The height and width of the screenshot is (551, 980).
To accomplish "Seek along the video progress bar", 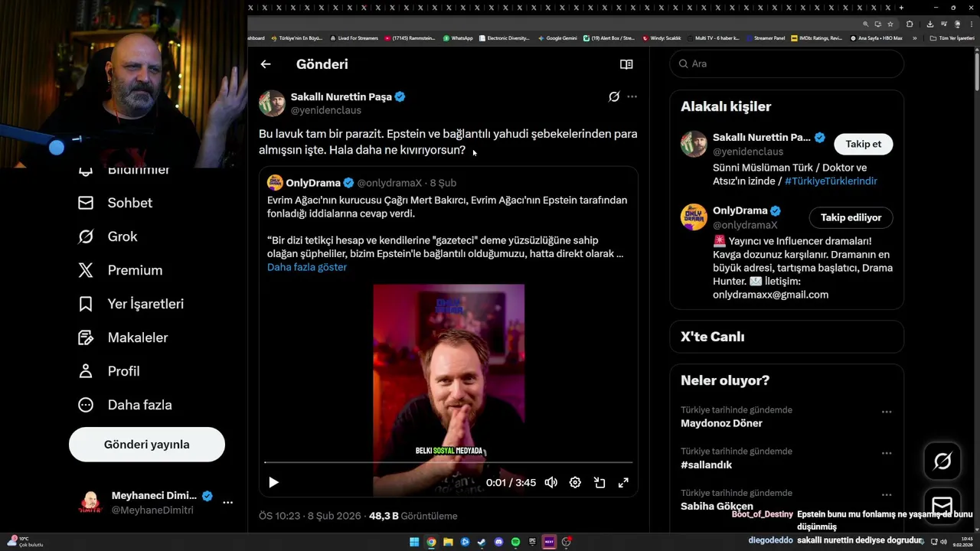I will pos(449,462).
